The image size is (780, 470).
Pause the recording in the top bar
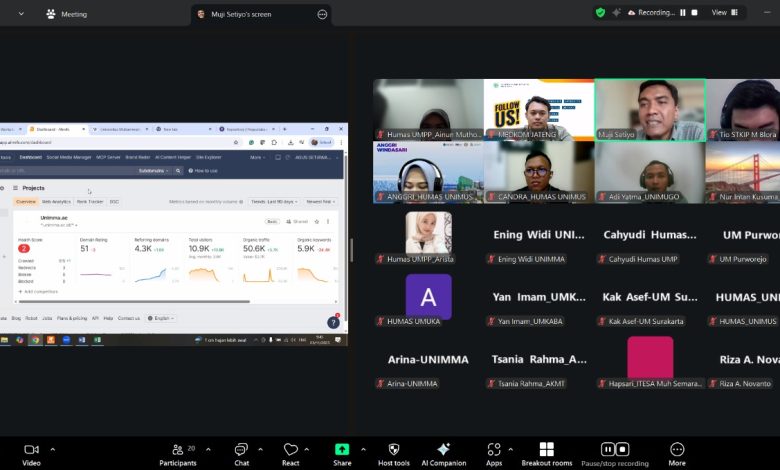point(684,13)
